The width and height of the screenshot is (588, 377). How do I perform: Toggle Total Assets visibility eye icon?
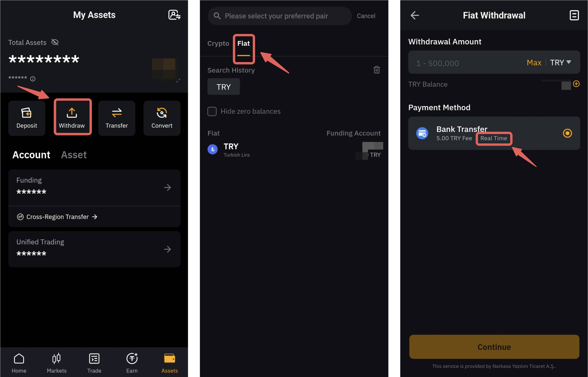coord(55,42)
